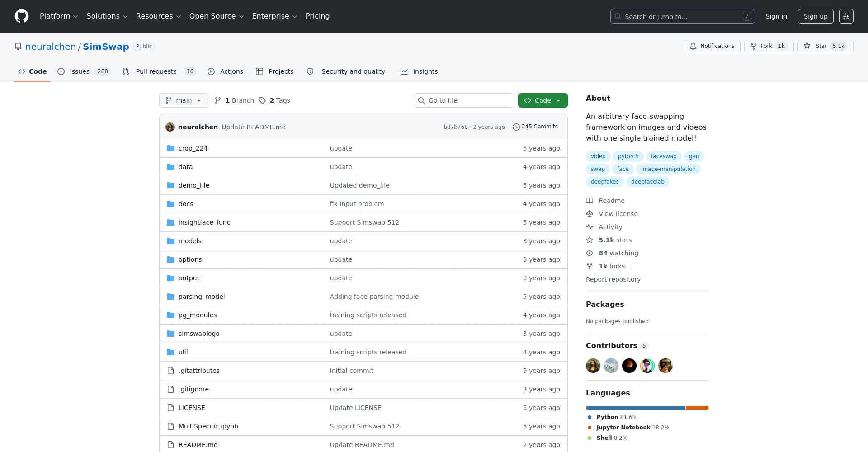This screenshot has height=452, width=868.
Task: Select the faceswap topic tag
Action: coord(663,156)
